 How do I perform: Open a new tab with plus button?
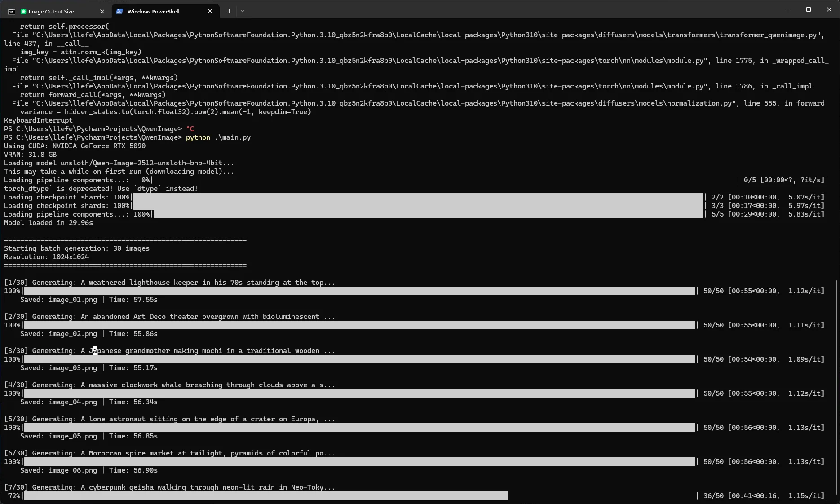coord(229,11)
